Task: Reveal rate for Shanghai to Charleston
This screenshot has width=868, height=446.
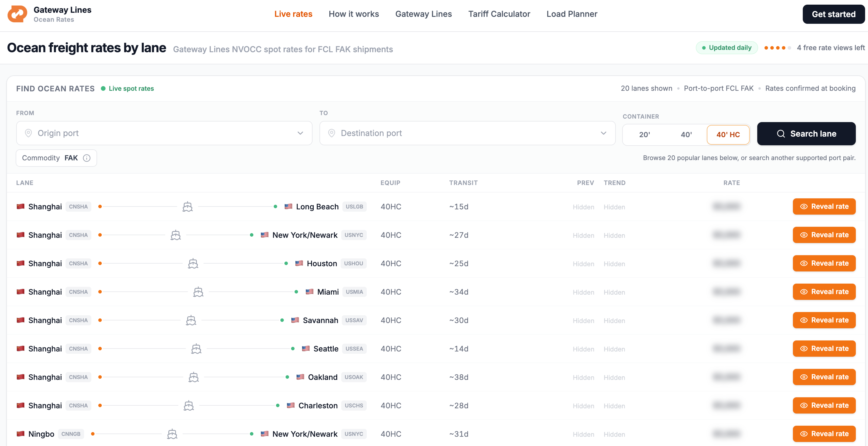Action: pos(824,405)
